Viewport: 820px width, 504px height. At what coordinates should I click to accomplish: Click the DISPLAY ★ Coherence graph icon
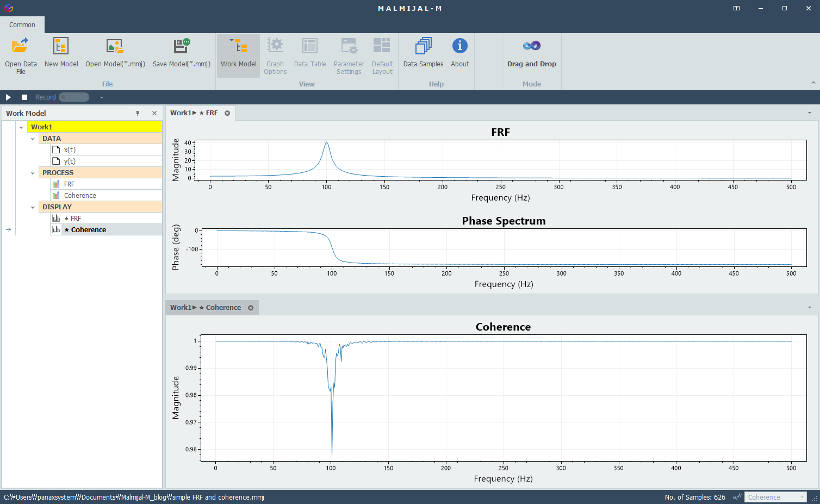pyautogui.click(x=56, y=229)
